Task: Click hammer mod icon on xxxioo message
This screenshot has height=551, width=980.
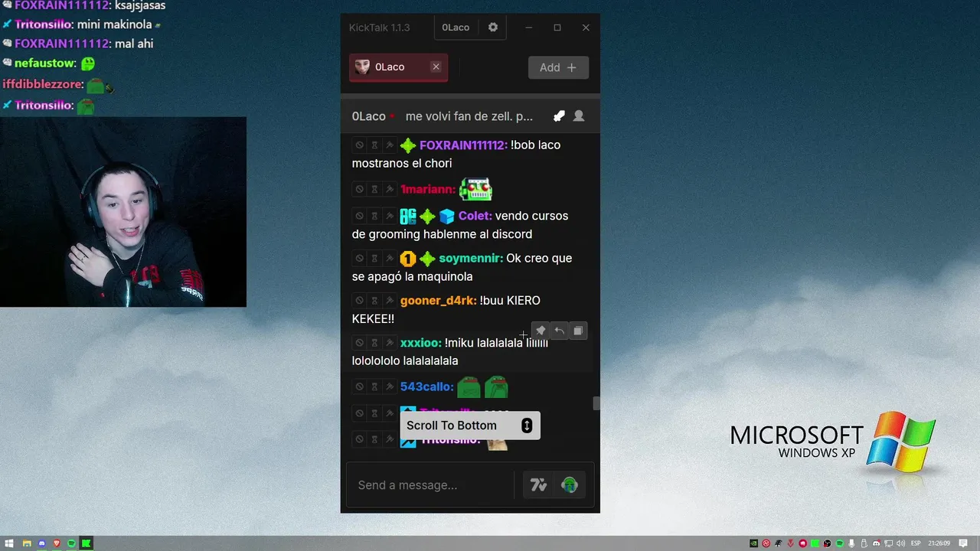Action: click(x=390, y=343)
